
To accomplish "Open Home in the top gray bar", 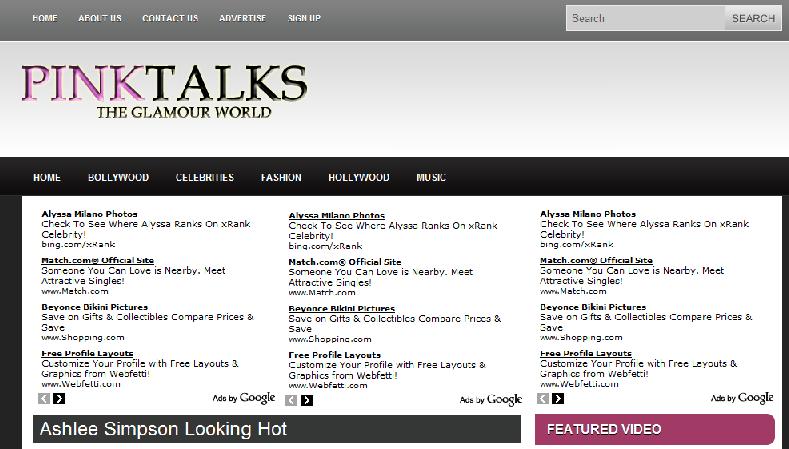I will coord(45,18).
